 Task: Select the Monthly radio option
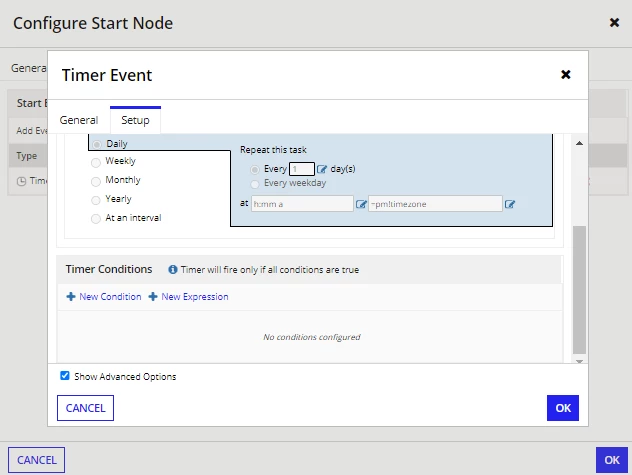[x=96, y=181]
